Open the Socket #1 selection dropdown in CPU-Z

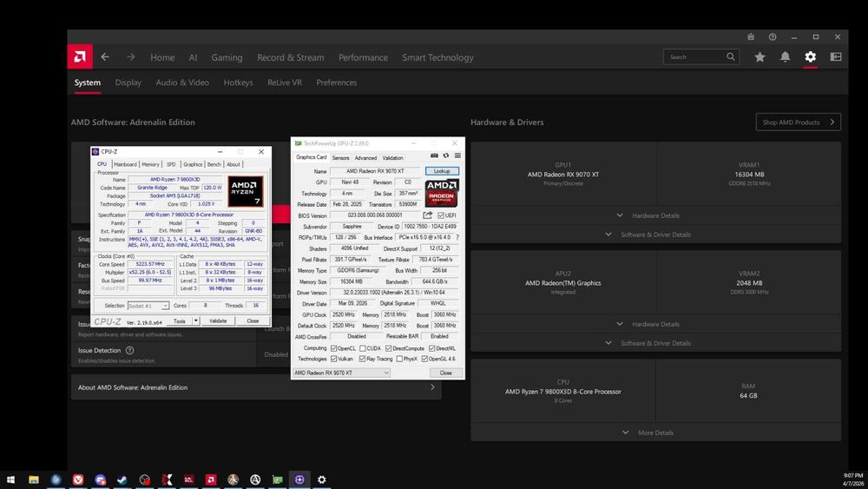(148, 306)
